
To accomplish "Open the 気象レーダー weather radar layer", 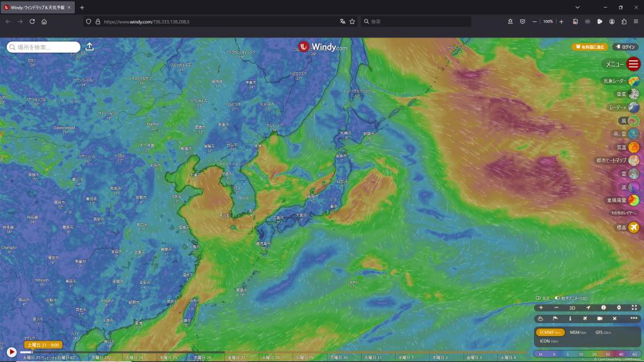I will tap(633, 80).
